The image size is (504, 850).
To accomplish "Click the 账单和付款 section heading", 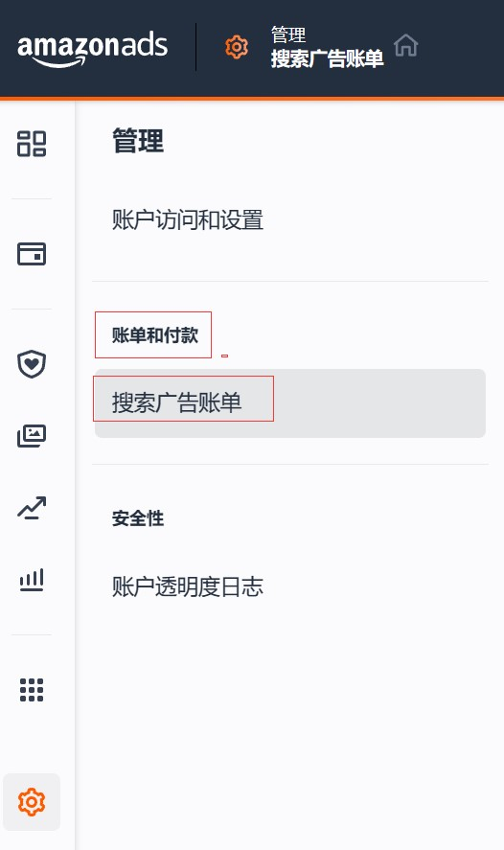I will pos(155,335).
